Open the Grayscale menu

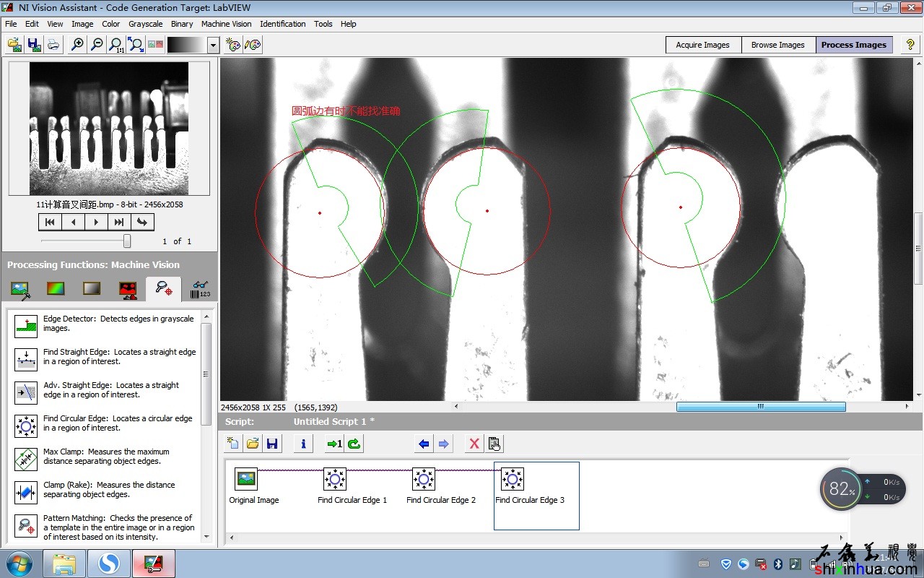pyautogui.click(x=145, y=24)
